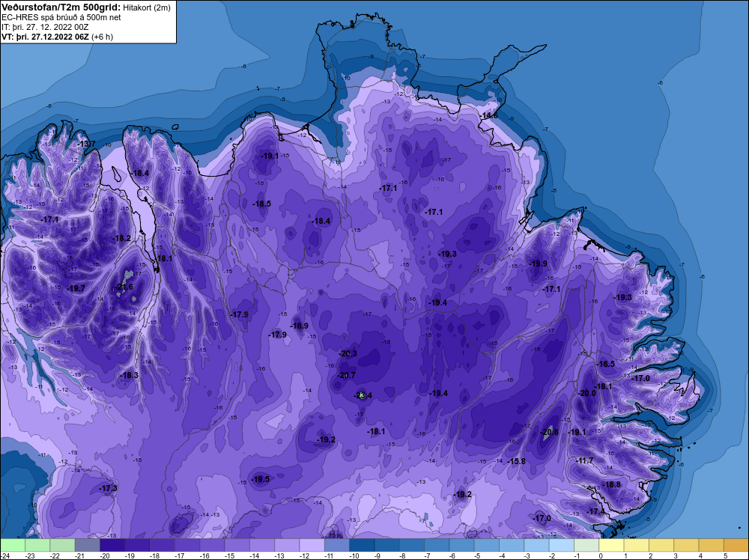This screenshot has width=749, height=560.
Task: Click the orange legend swatch labeled 5
Action: 736,545
